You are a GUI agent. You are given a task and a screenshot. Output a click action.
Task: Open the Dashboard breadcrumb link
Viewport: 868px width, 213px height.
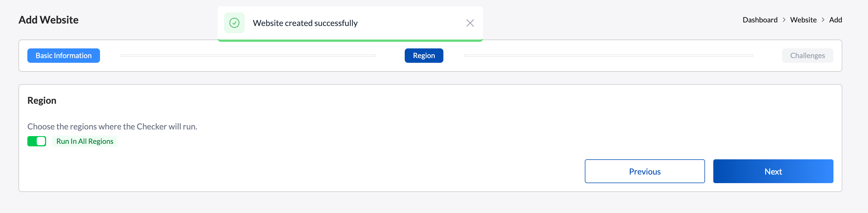[x=760, y=20]
